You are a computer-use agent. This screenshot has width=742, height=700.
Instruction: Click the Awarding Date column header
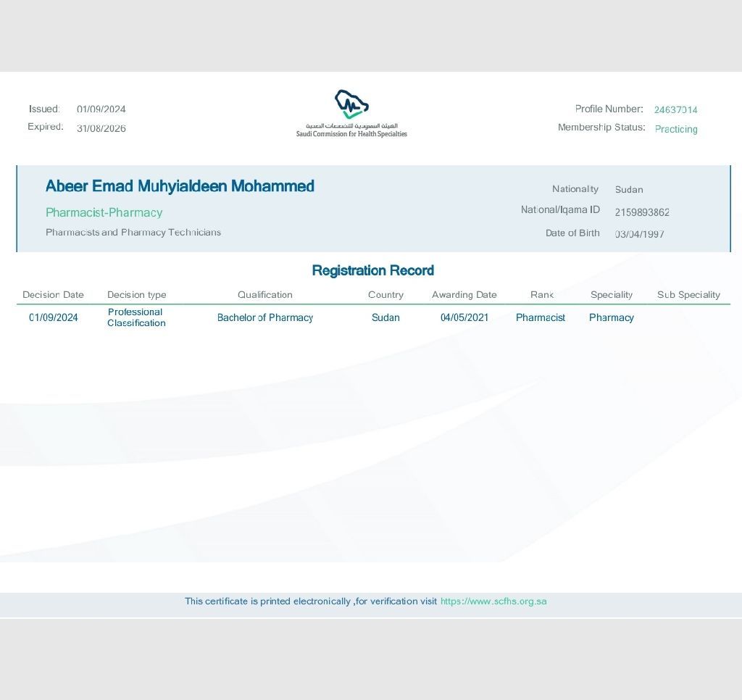tap(464, 295)
